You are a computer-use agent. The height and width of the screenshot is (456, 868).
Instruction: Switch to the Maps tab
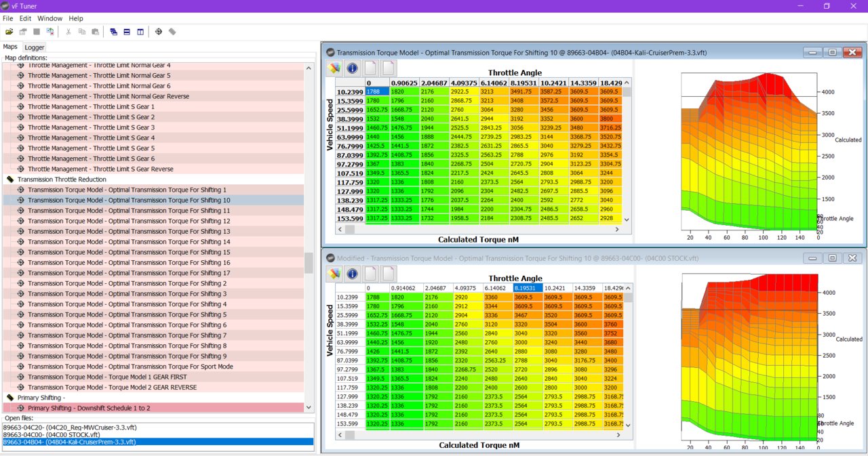pyautogui.click(x=10, y=47)
